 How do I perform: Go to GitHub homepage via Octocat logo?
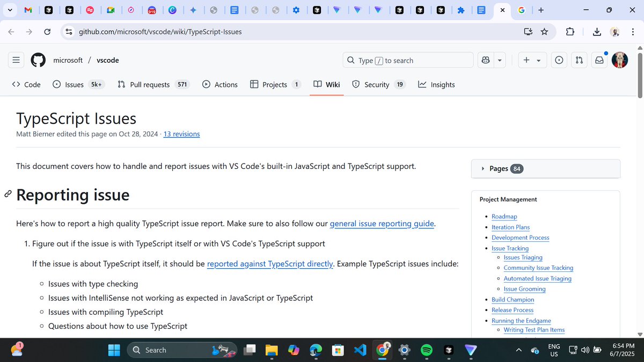coord(38,60)
